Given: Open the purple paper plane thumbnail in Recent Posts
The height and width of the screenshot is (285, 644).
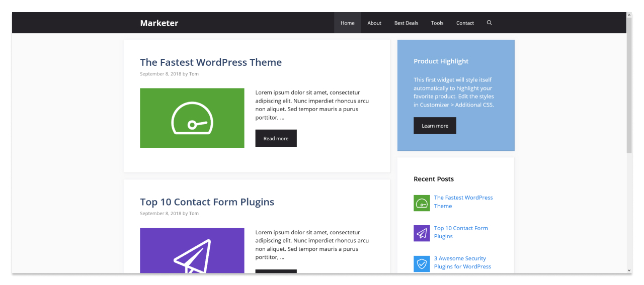Looking at the screenshot, I should [422, 233].
